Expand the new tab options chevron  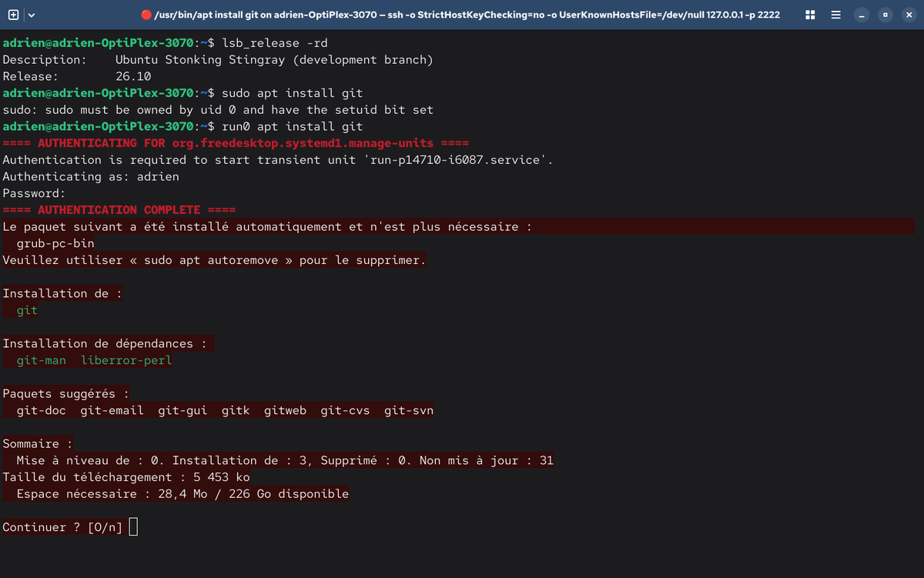point(32,15)
